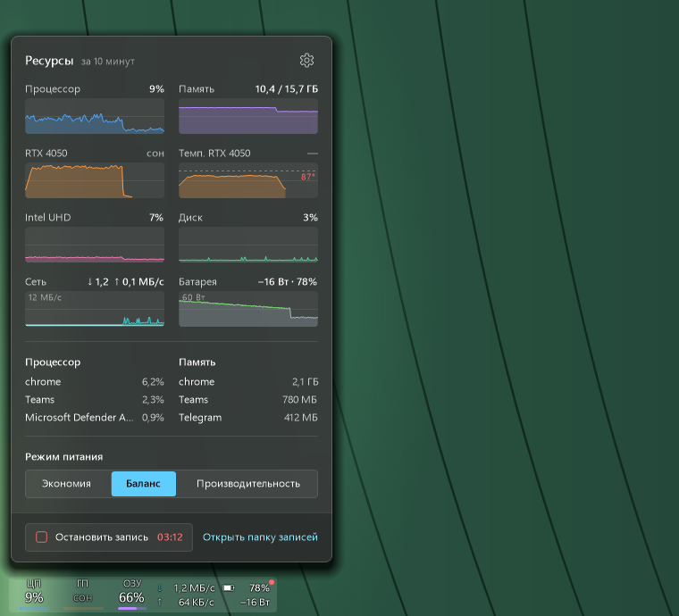Screen dimensions: 679x616
Task: Click the 64 КБ/с upload speed in taskbar
Action: click(x=197, y=602)
